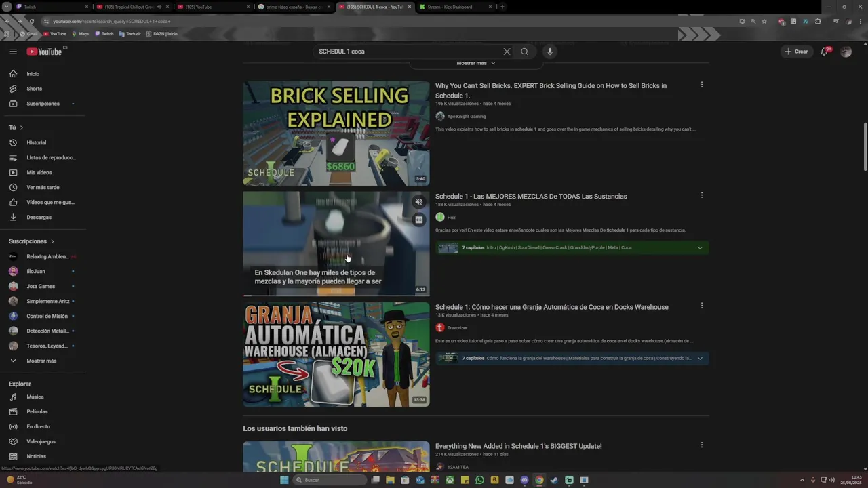Expand chapters of Las MEJORES MEZCLAS video

(x=700, y=247)
